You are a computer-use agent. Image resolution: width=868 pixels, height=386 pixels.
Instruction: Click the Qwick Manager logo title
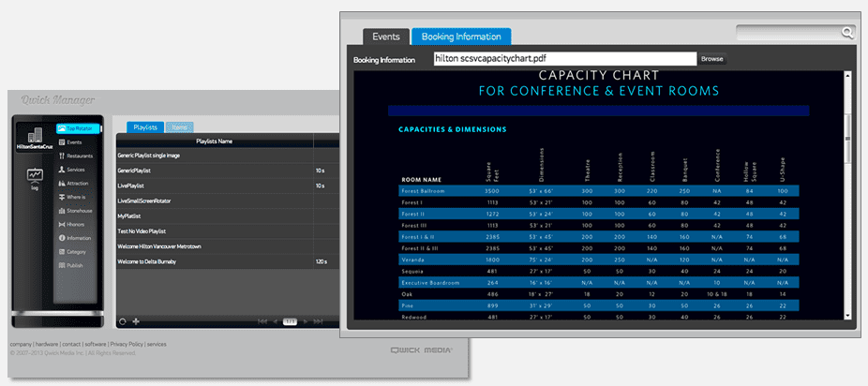coord(57,100)
